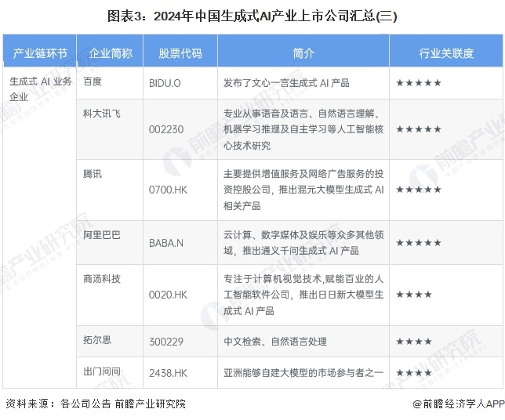The width and height of the screenshot is (505, 420).
Task: Click the description starting '专业从事语音及语言'
Action: coord(303,129)
